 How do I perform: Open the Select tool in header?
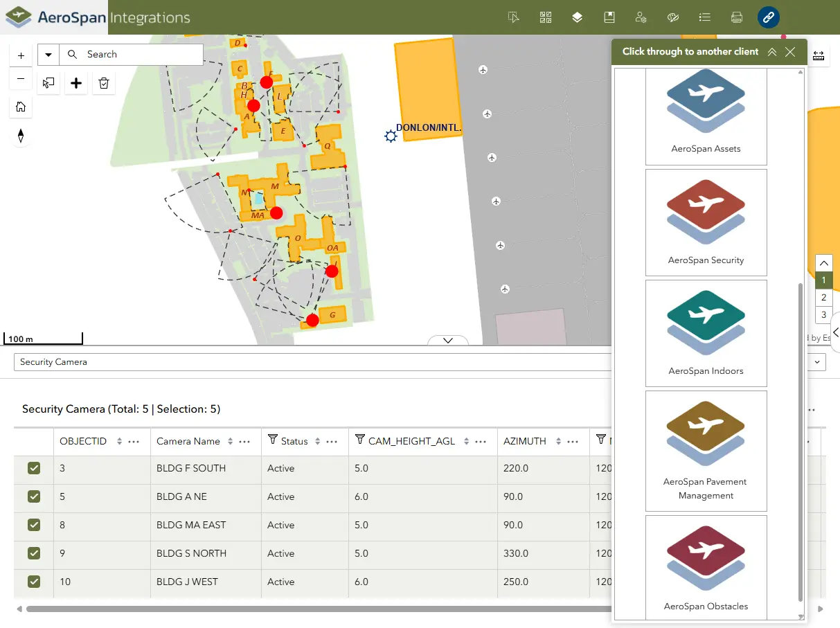pos(513,17)
